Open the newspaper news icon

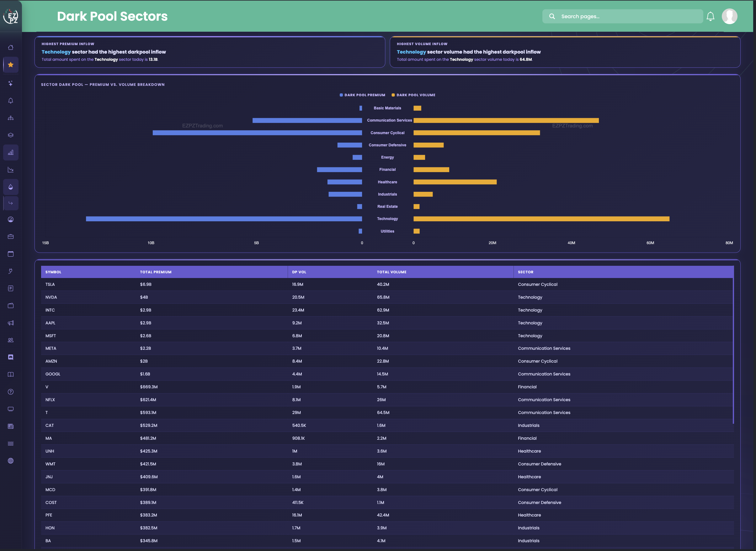(x=11, y=426)
